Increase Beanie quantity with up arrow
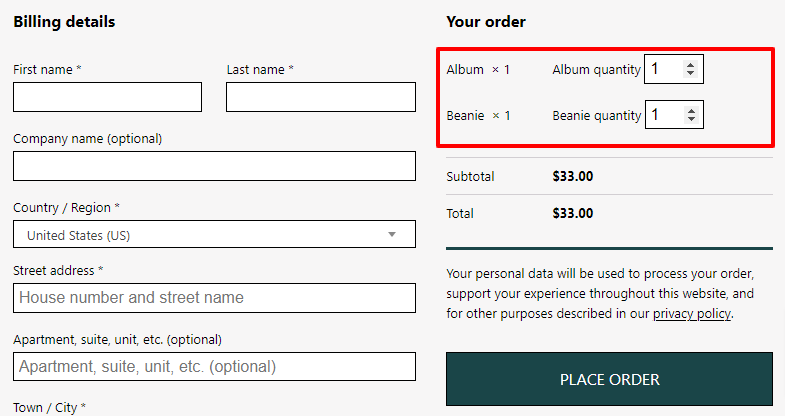The height and width of the screenshot is (416, 785). tap(691, 111)
